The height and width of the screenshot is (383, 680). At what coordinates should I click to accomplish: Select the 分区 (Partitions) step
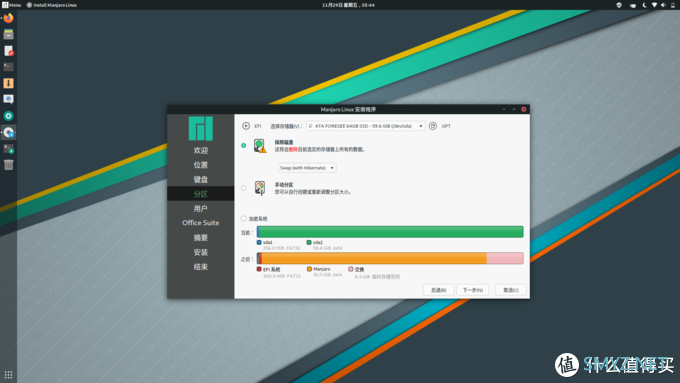[201, 194]
